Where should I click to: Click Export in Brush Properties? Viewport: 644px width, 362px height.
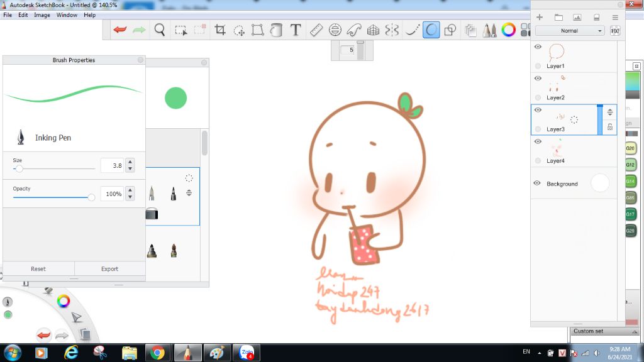click(x=109, y=269)
